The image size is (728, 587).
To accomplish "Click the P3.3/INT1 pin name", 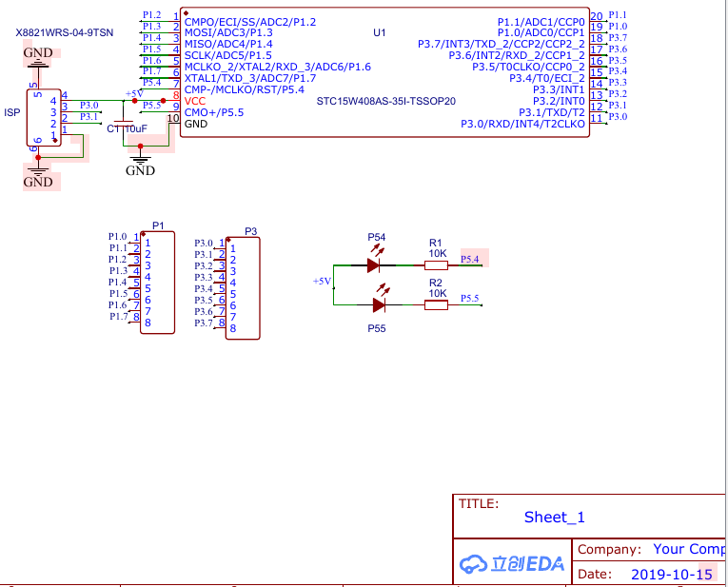I will 559,89.
